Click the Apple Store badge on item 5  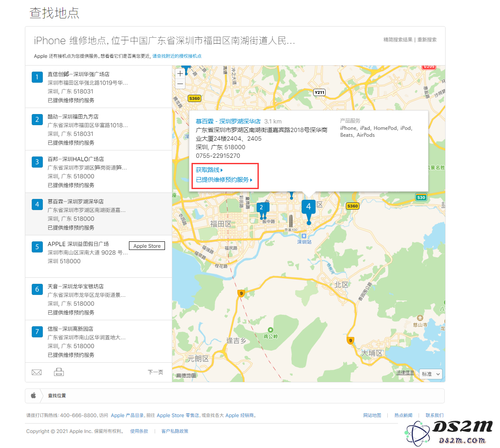coord(147,246)
